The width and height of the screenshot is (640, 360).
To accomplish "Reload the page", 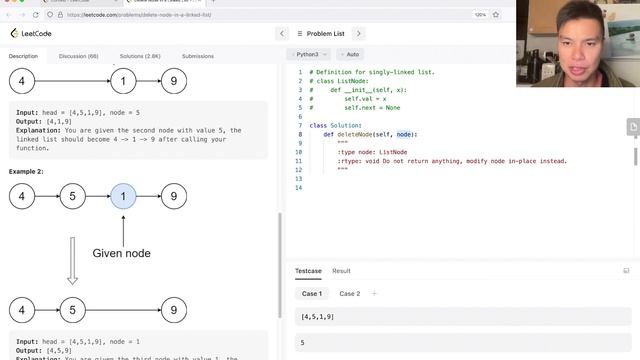I will 36,15.
